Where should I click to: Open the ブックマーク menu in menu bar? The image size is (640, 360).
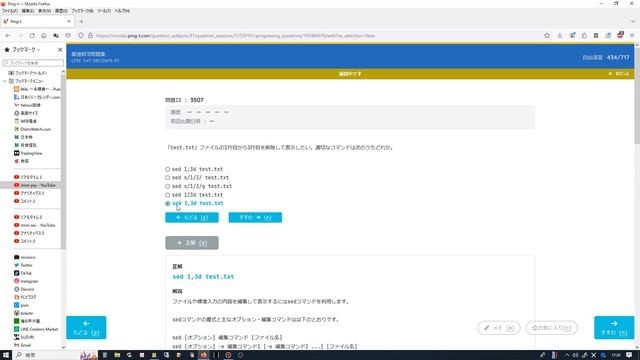point(82,11)
